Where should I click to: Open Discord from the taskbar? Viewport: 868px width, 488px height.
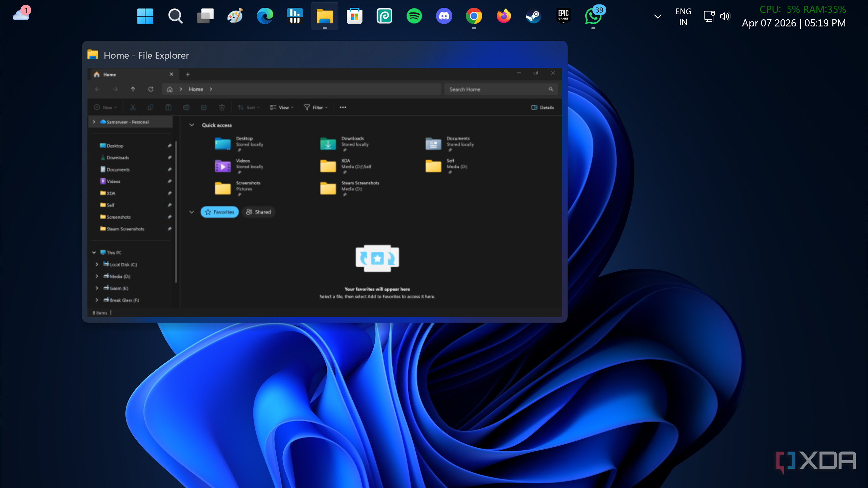pyautogui.click(x=444, y=16)
